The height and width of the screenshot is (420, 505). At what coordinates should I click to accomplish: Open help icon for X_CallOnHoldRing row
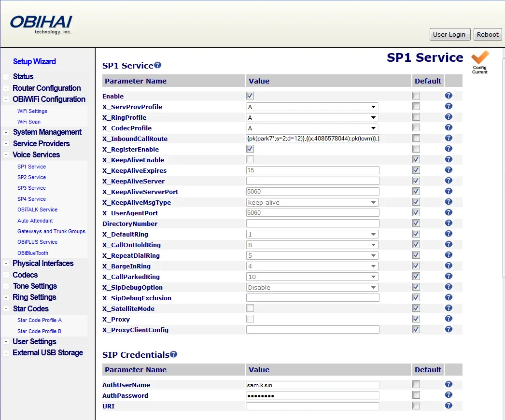[449, 244]
